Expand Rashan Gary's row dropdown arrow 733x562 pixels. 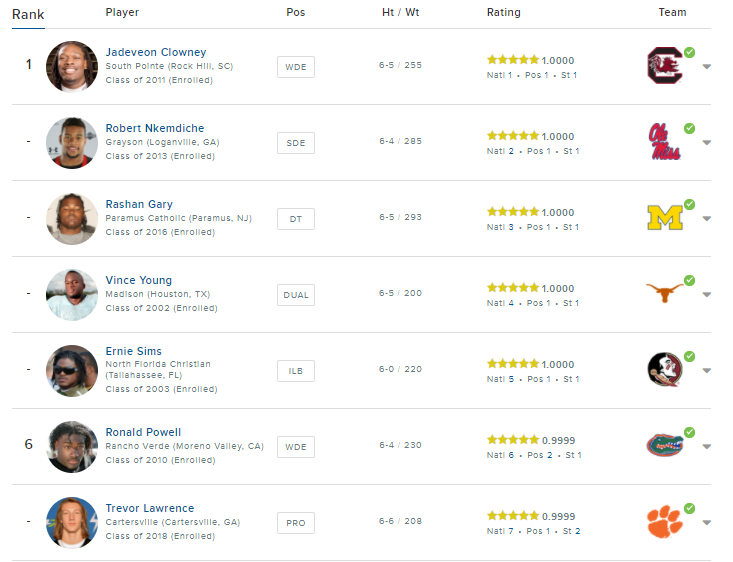click(707, 219)
